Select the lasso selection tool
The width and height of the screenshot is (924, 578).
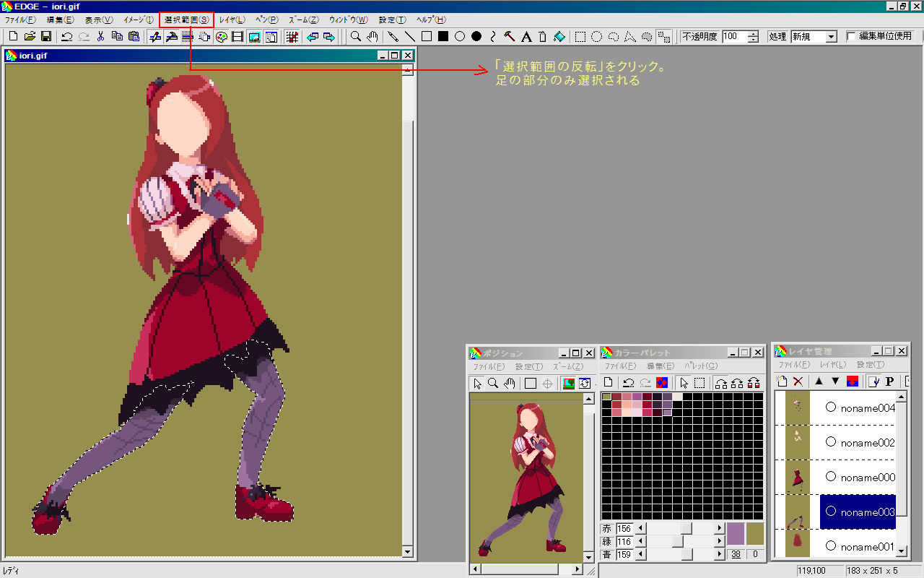click(x=614, y=36)
